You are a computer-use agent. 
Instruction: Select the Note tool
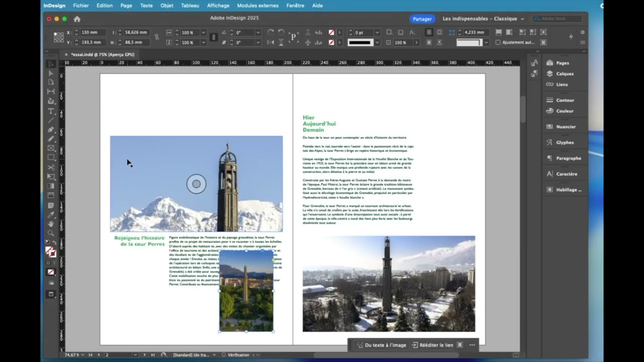51,206
